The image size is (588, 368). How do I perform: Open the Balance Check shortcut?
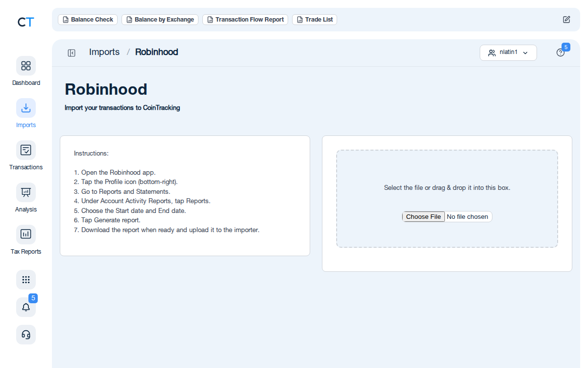(88, 20)
